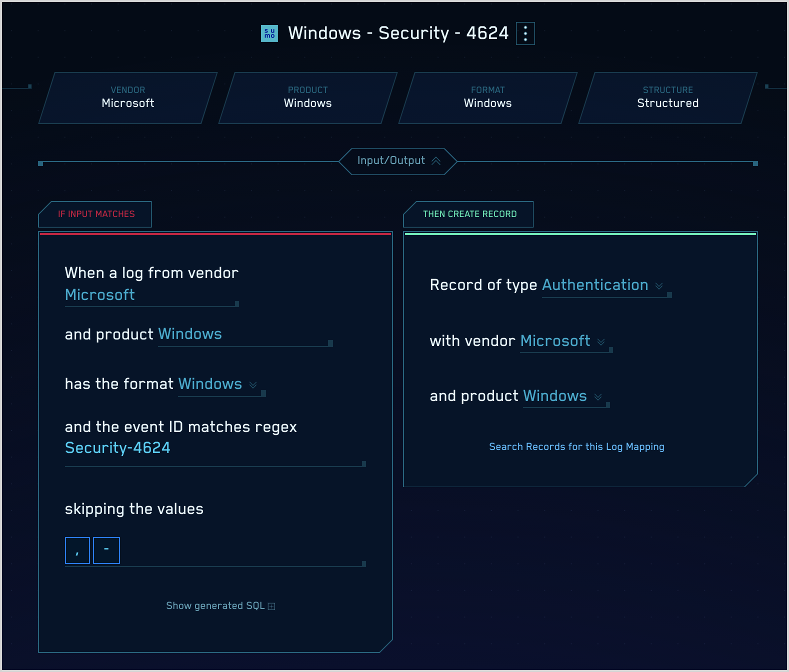789x672 pixels.
Task: Click Search Records for this Log Mapping
Action: 576,446
